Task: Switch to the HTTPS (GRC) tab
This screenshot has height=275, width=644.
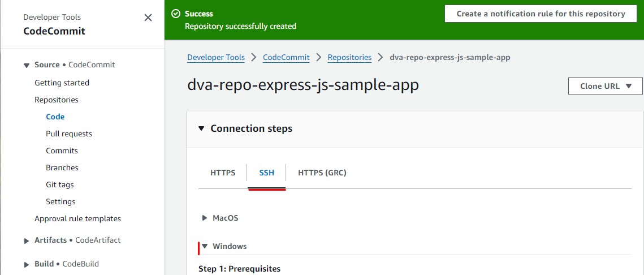Action: pos(322,173)
